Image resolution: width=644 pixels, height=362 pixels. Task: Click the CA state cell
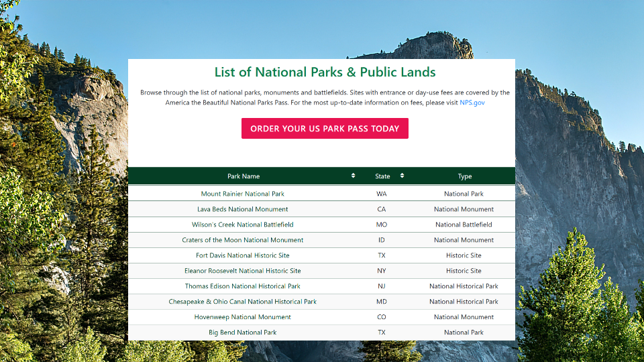(x=382, y=209)
